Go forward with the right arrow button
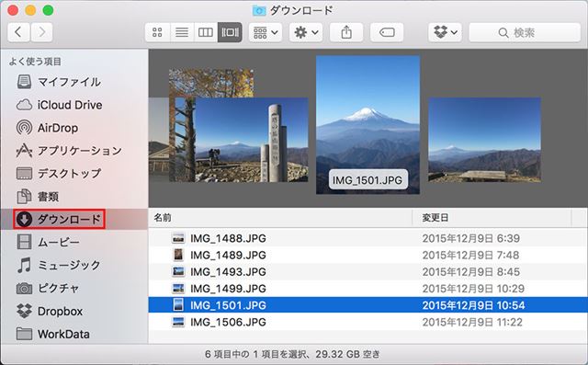Viewport: 588px width, 365px height. [x=41, y=32]
